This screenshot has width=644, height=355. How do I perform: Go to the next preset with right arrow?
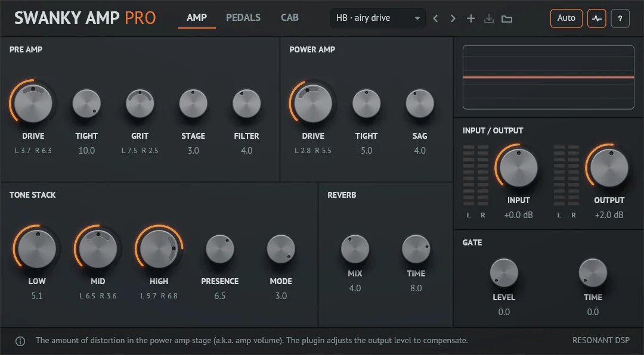pyautogui.click(x=453, y=18)
